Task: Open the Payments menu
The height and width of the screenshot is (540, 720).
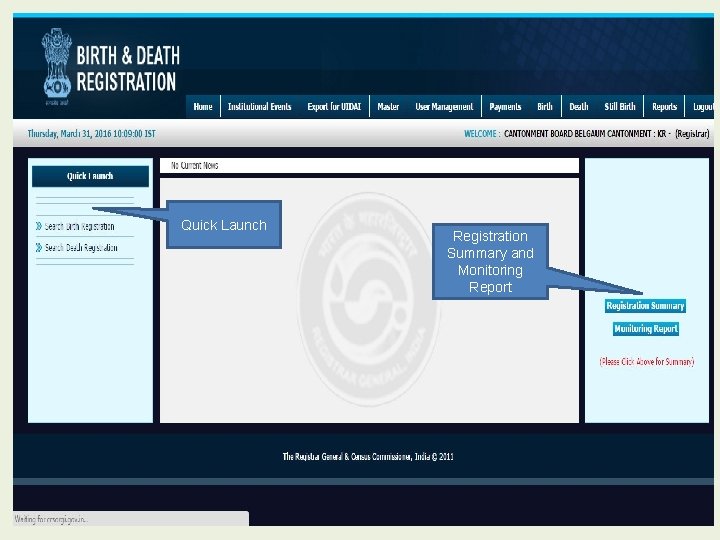Action: (x=505, y=107)
